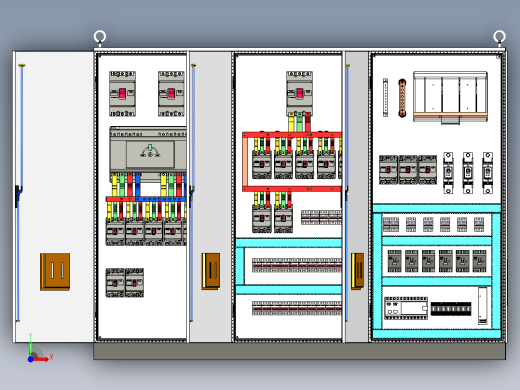Select the single main breaker atop the middle cabinet
The height and width of the screenshot is (390, 520).
pos(299,93)
